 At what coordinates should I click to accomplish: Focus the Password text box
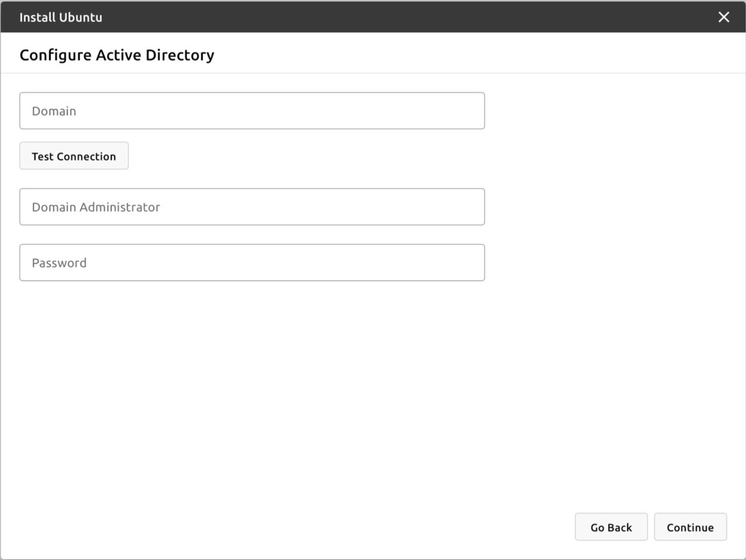click(x=252, y=262)
